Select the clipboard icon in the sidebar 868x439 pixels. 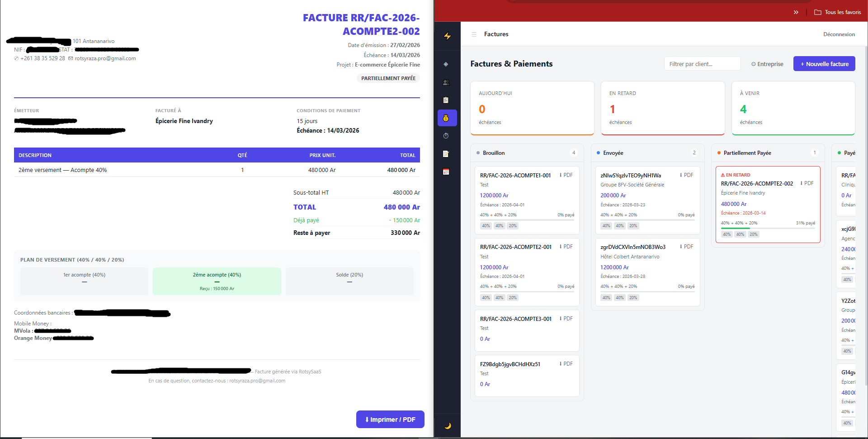[x=446, y=100]
